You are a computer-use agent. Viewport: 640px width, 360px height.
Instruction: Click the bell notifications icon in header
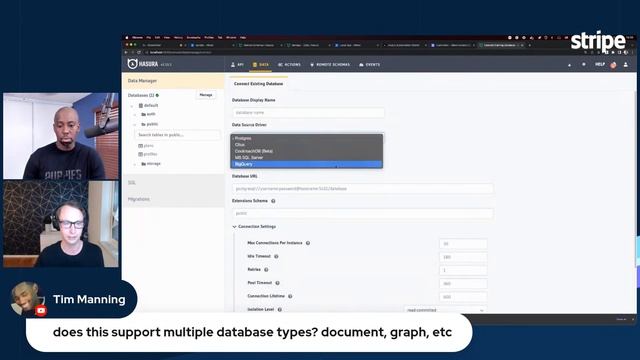569,65
